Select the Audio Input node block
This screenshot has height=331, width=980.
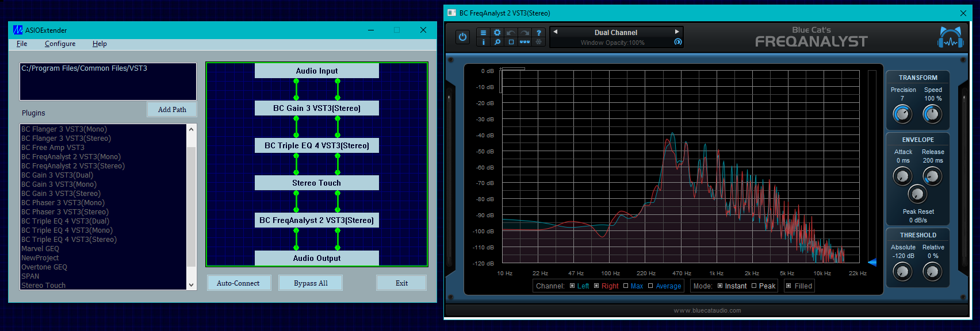[317, 71]
